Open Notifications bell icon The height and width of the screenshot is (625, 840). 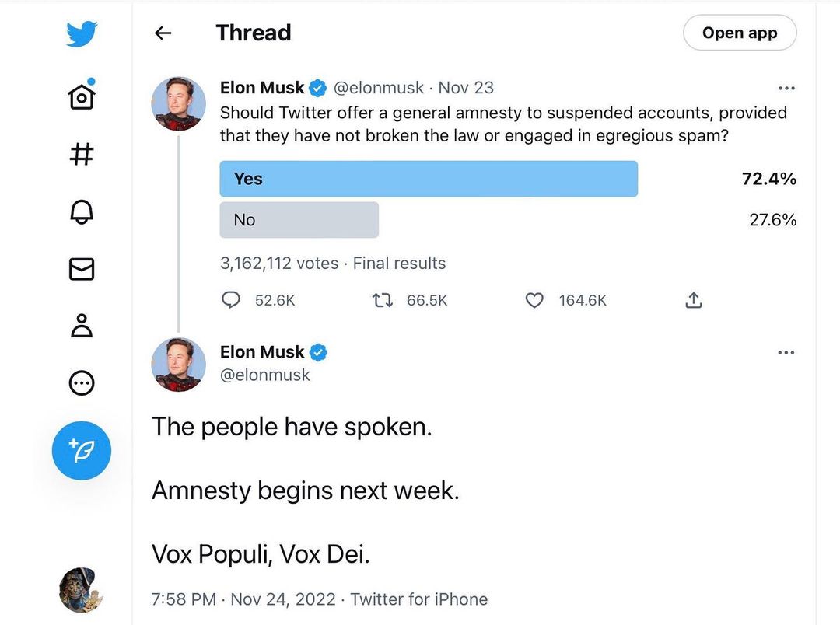(82, 211)
